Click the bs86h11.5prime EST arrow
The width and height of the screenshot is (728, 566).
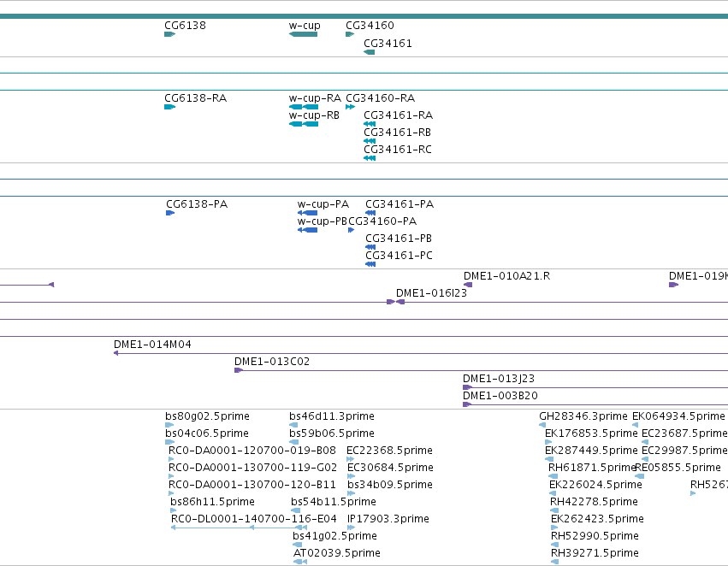(x=173, y=510)
